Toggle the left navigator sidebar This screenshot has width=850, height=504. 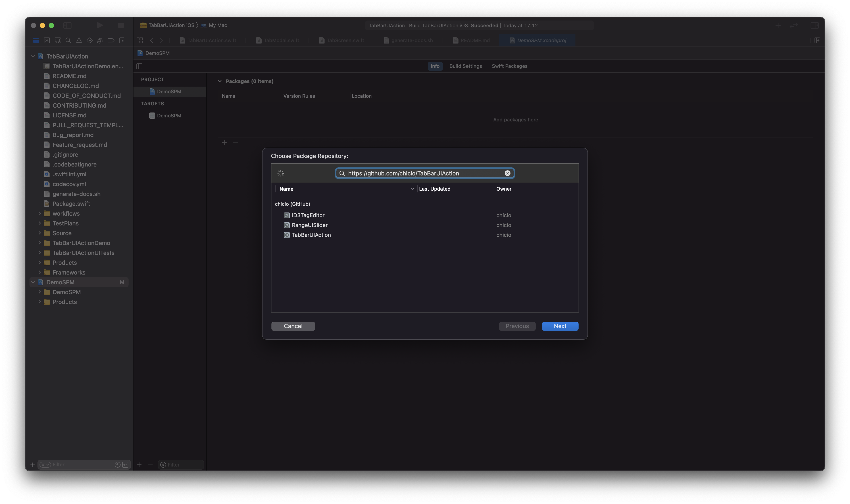click(x=67, y=25)
